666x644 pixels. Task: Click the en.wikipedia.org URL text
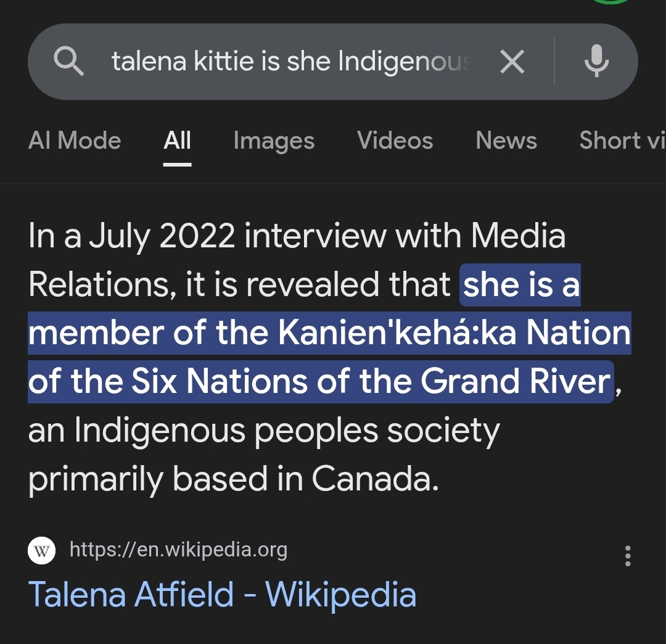[179, 549]
